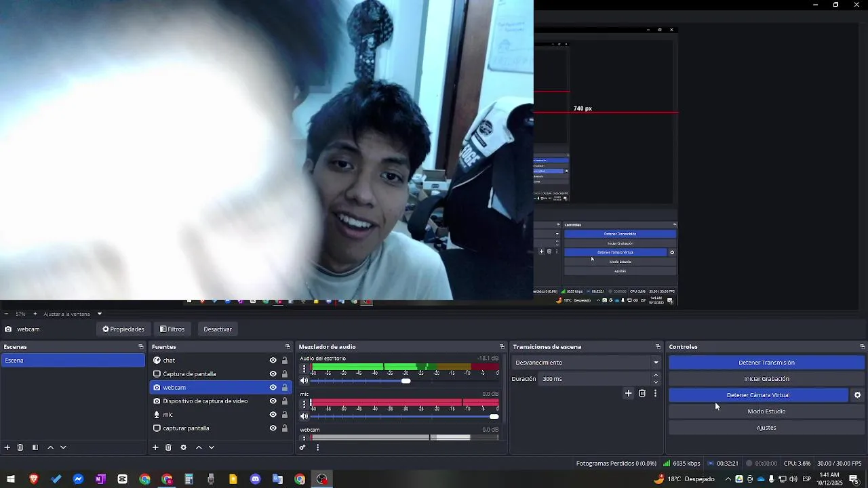Screen dimensions: 868x488
Task: Remove selected scene with trash icon
Action: 20,447
